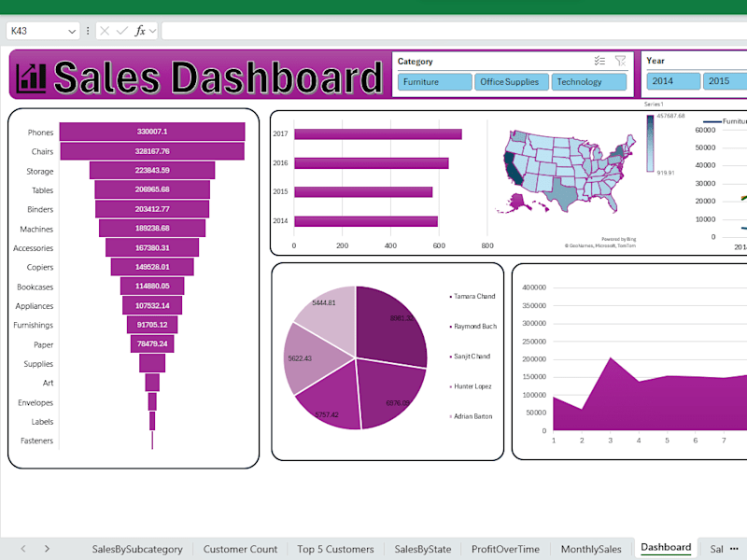
Task: Select California on the US map chart
Action: 513,169
